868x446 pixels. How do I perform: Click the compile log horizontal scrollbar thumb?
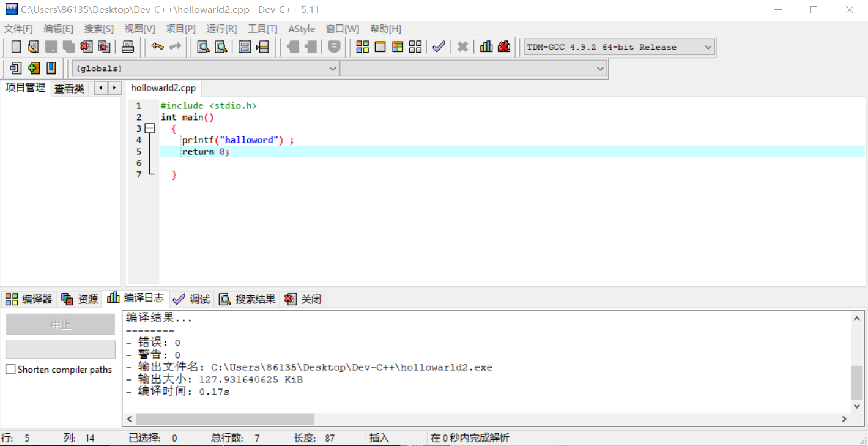click(x=225, y=419)
